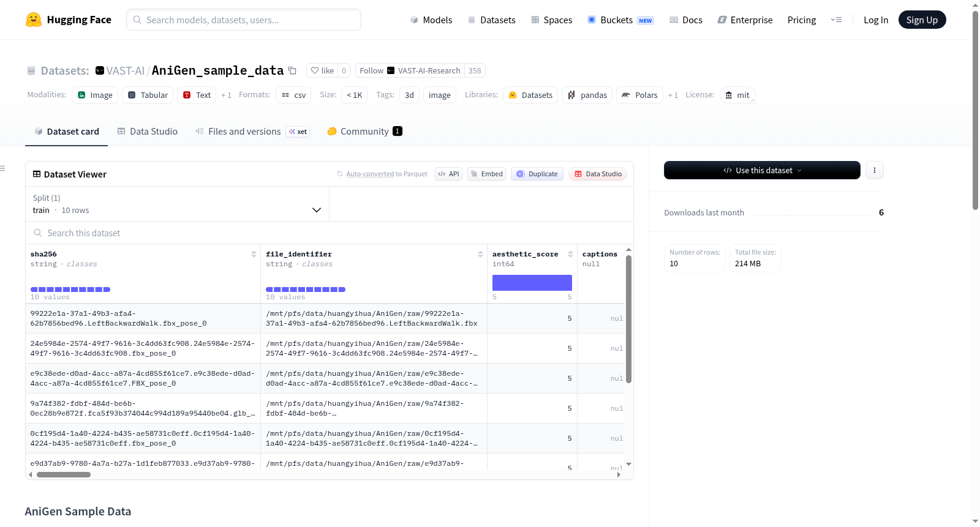Sort by the aesthetic_score column icon
Viewport: 980px width, 527px height.
(570, 254)
